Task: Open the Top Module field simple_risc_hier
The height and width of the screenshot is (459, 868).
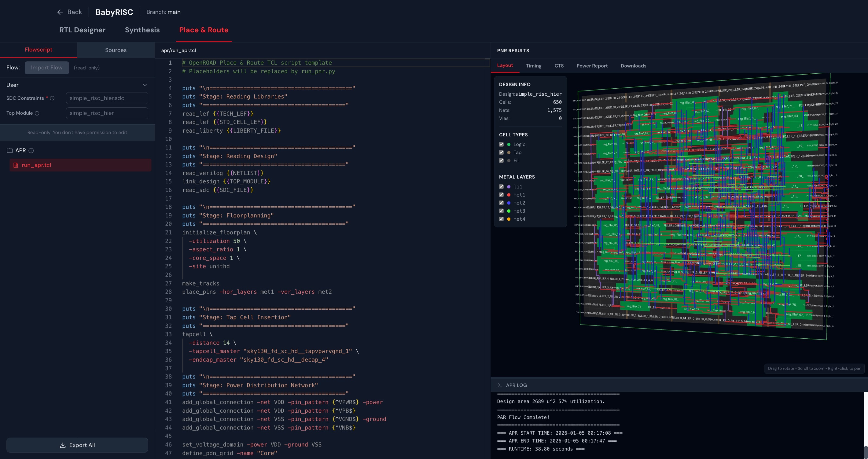Action: pyautogui.click(x=107, y=113)
